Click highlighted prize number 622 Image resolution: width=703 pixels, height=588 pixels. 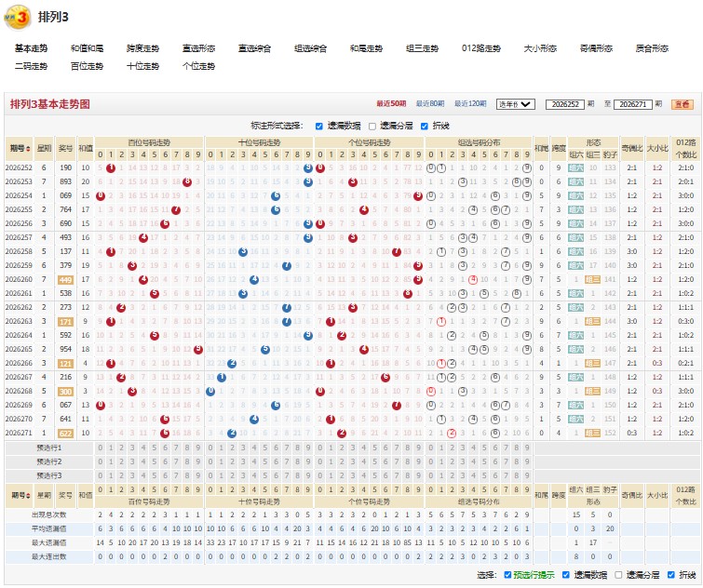[65, 433]
